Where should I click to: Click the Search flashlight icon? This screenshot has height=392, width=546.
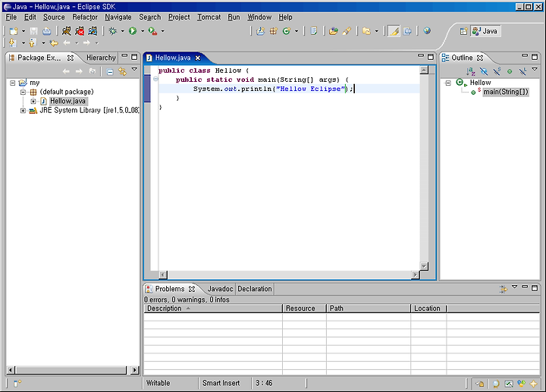pyautogui.click(x=347, y=31)
